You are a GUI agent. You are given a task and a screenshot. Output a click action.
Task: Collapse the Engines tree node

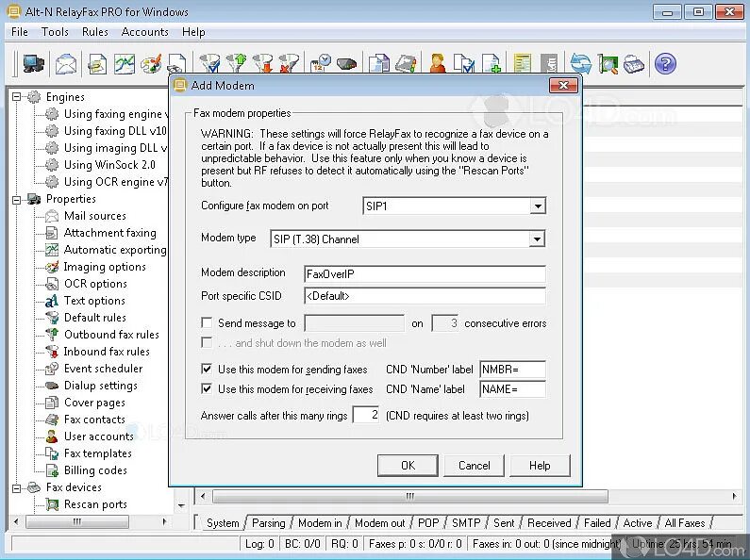pos(16,97)
